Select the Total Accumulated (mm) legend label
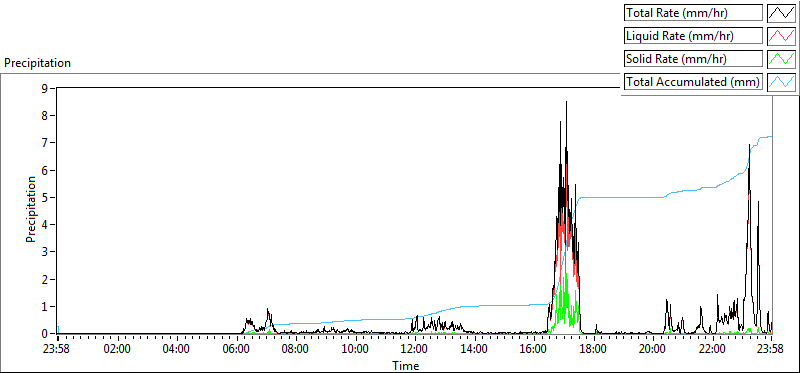This screenshot has height=373, width=800. tap(693, 82)
